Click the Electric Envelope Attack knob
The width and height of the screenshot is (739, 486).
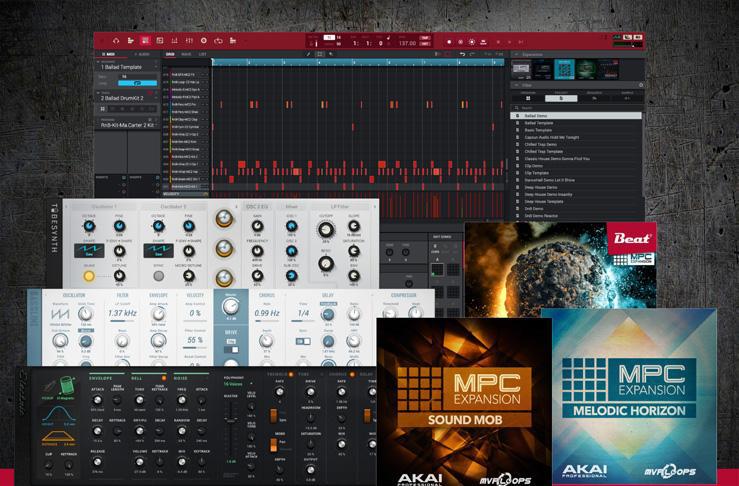(x=97, y=401)
